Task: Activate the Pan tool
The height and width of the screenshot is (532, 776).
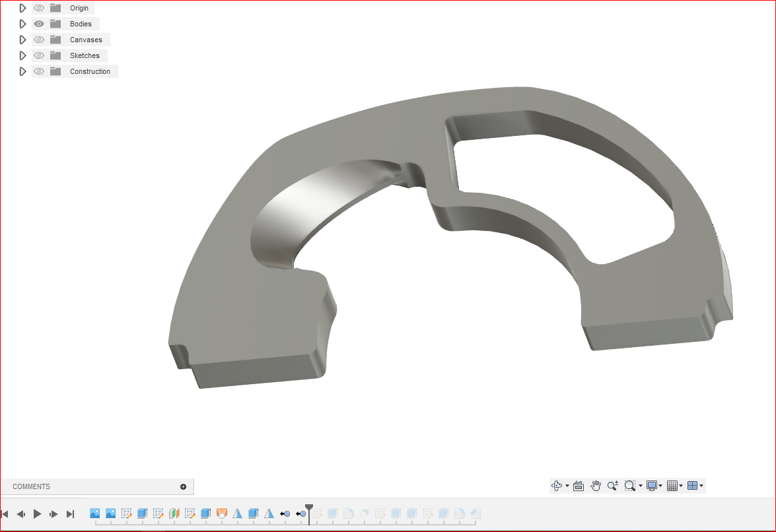Action: 595,485
